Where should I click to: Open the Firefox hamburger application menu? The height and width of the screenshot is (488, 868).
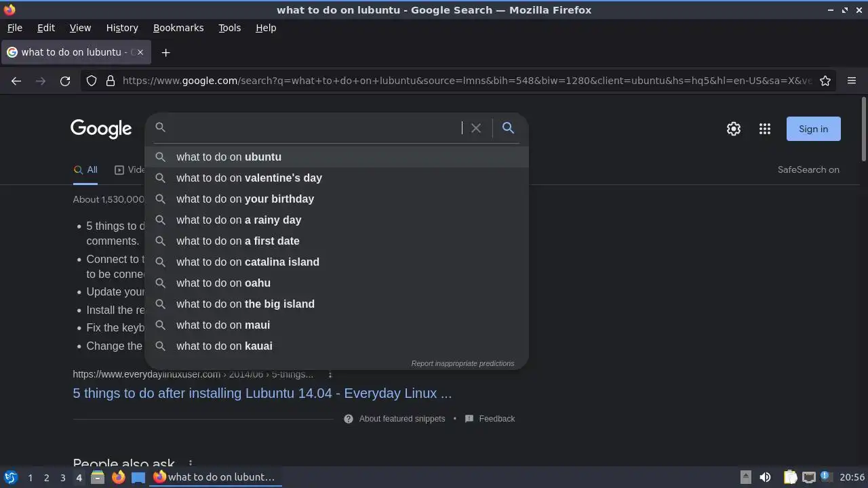852,81
